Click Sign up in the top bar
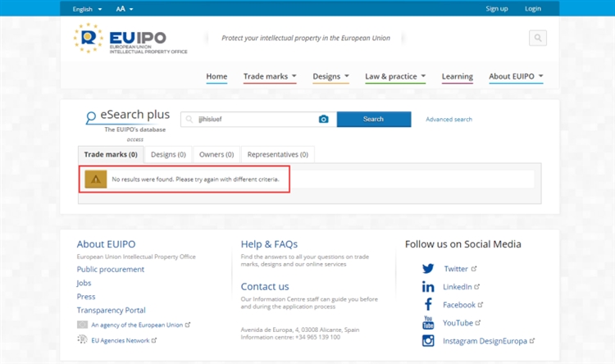 pos(497,9)
